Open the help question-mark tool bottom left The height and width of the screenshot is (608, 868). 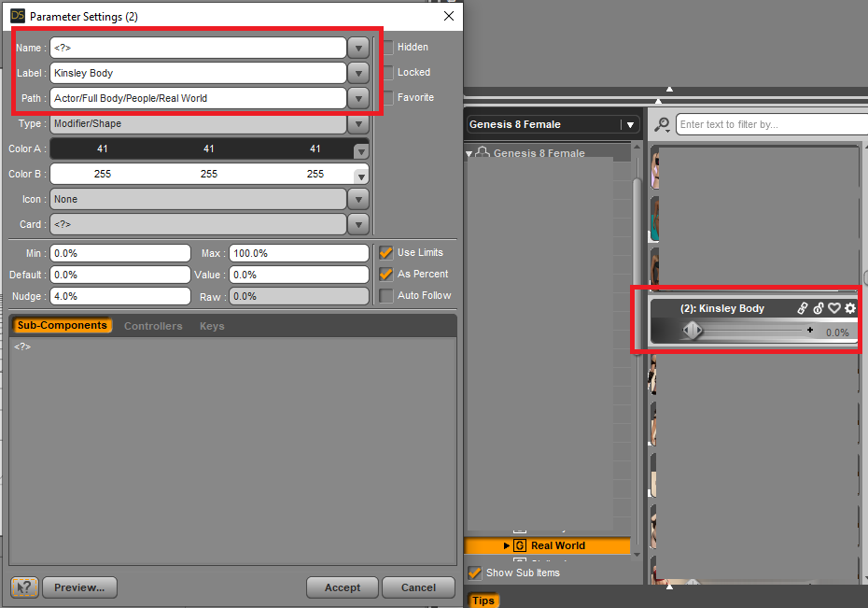23,587
